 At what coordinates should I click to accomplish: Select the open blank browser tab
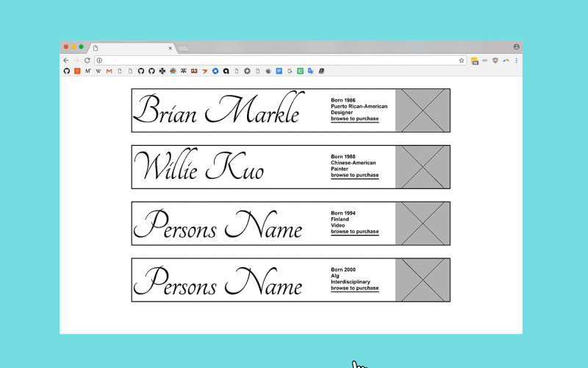[x=132, y=48]
